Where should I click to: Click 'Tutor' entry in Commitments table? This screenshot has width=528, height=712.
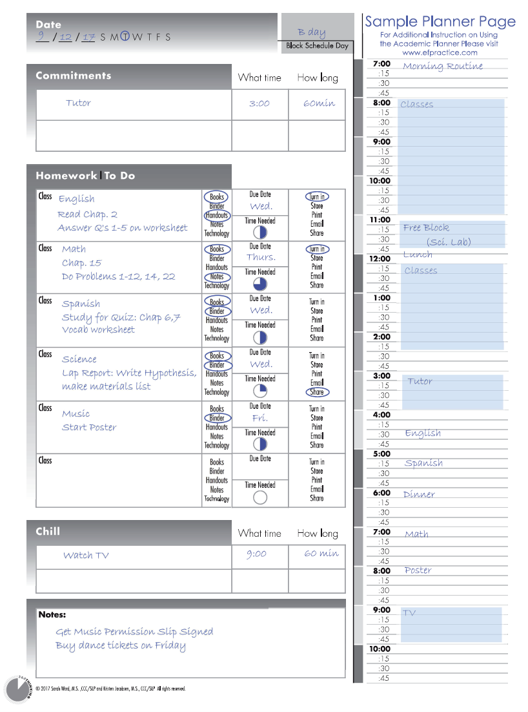pos(79,103)
